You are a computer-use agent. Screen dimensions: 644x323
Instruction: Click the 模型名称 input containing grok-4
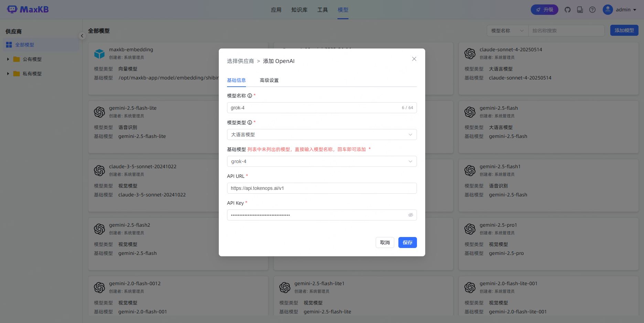tap(322, 108)
